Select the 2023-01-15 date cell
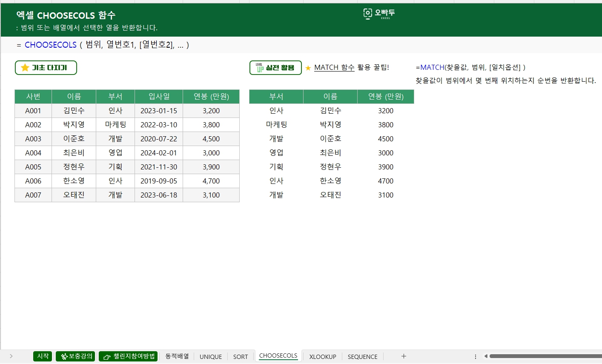This screenshot has height=364, width=602. pyautogui.click(x=159, y=111)
